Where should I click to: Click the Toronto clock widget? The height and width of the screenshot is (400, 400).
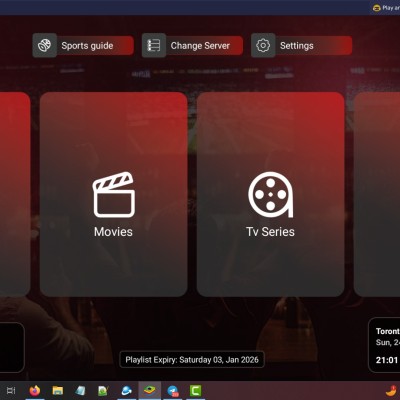tap(384, 345)
